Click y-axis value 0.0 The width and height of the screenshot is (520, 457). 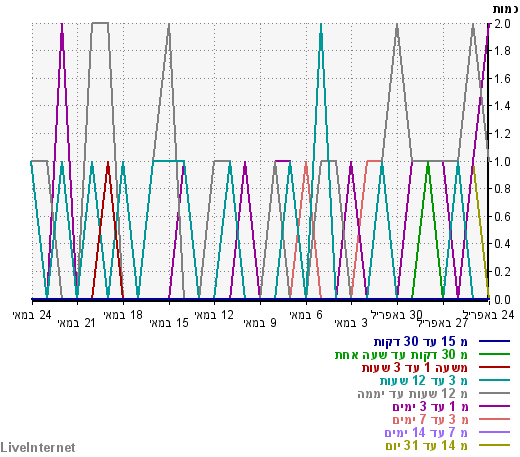[x=502, y=299]
